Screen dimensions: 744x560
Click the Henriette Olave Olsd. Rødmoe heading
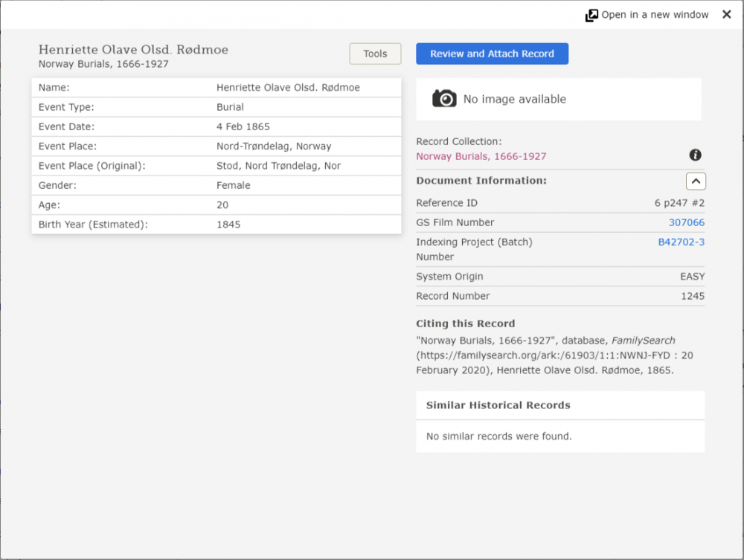[133, 50]
